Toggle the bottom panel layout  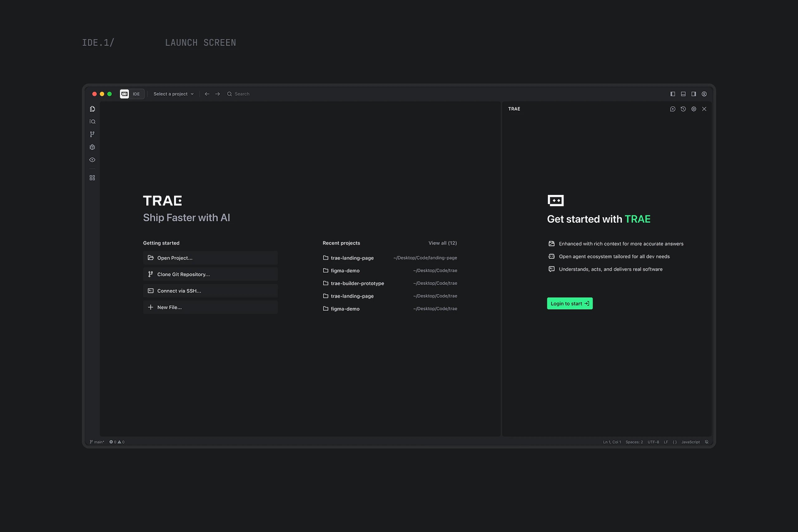[683, 94]
